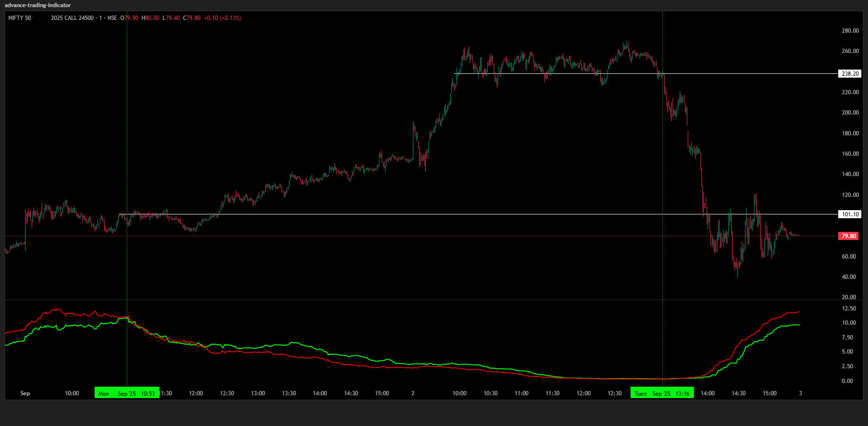
Task: Click the "3" date label on the time axis
Action: coord(800,393)
